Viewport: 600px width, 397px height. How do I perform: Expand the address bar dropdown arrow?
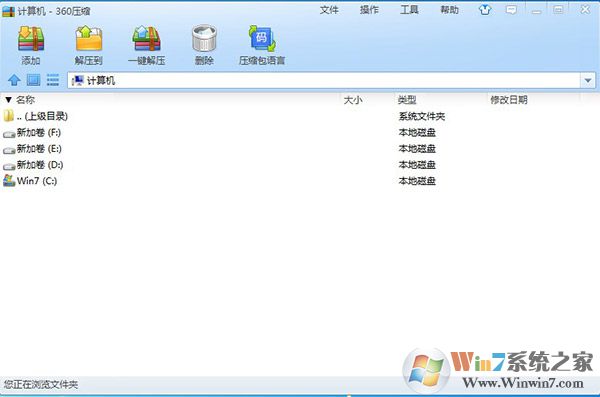coord(588,81)
